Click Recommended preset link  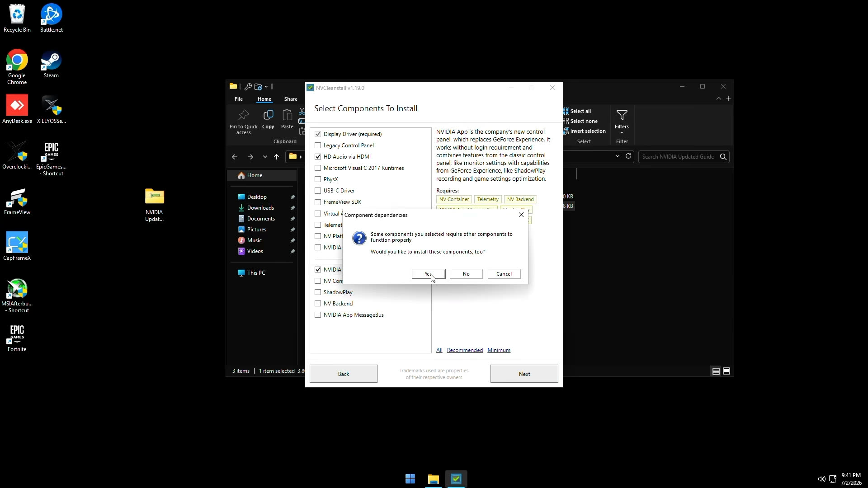(465, 350)
